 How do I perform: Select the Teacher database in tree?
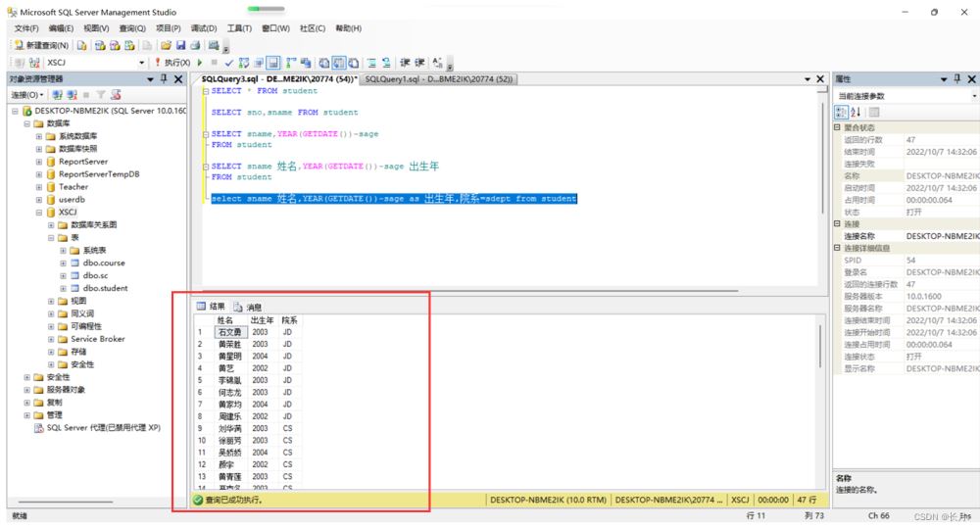pos(73,186)
